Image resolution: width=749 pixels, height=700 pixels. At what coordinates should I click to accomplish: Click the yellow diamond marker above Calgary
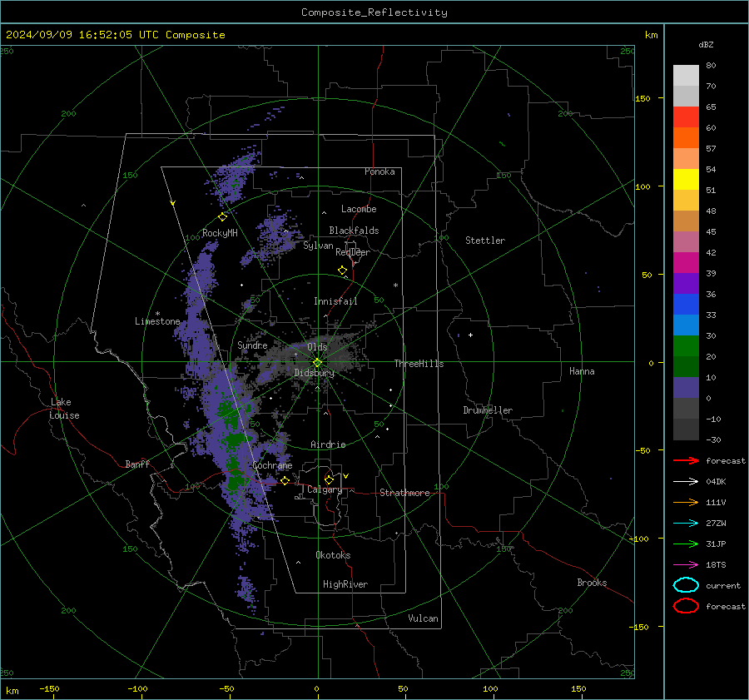pyautogui.click(x=329, y=479)
